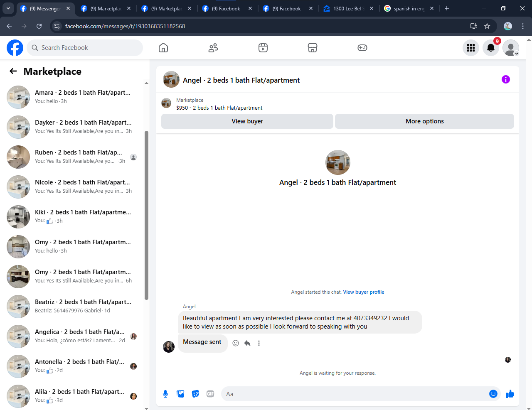Open Angelica conversation in the list
The image size is (532, 410).
73,336
